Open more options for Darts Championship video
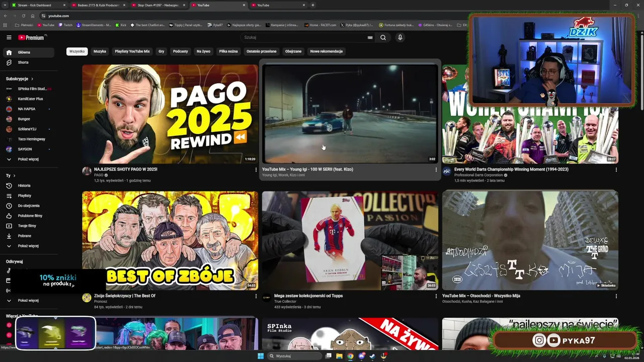 pos(616,170)
